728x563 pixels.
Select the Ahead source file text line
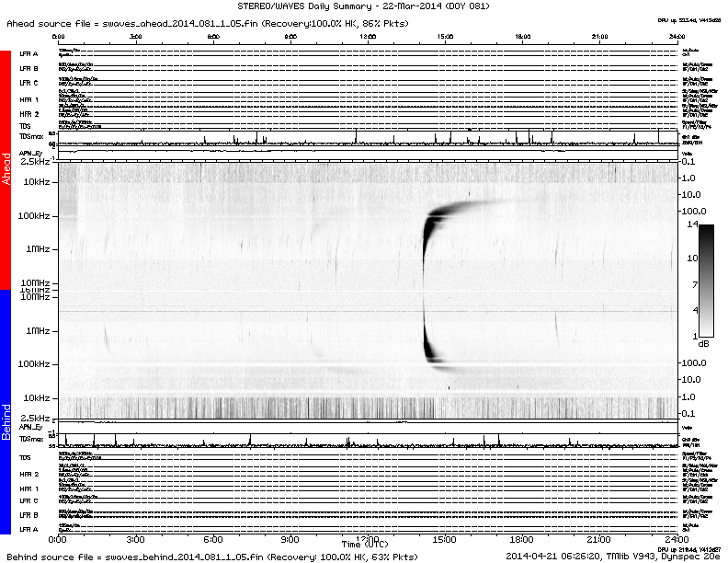pyautogui.click(x=208, y=23)
